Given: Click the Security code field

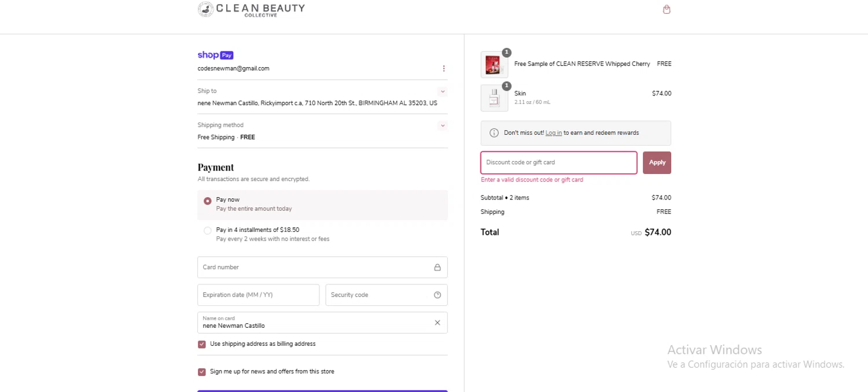Looking at the screenshot, I should click(x=386, y=295).
